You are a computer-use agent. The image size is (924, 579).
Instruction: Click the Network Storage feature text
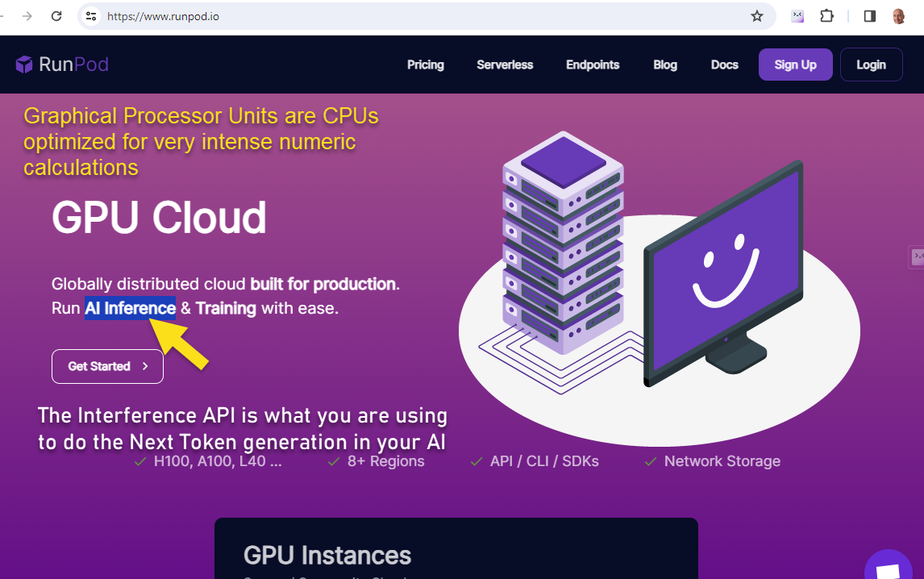722,461
